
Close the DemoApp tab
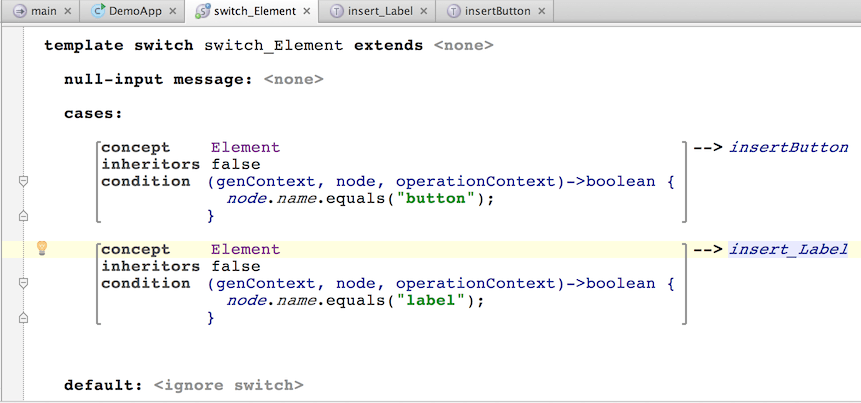(174, 12)
